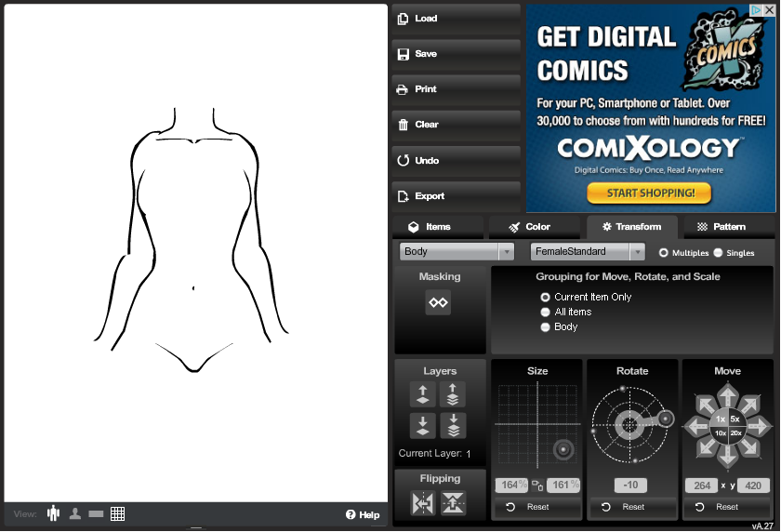Switch to full body view icon
This screenshot has height=532, width=781.
(x=53, y=513)
